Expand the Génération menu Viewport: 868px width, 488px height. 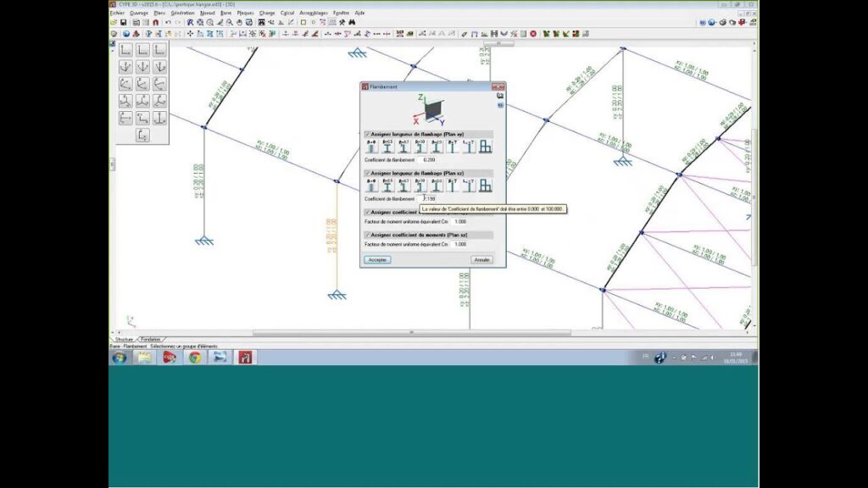182,14
